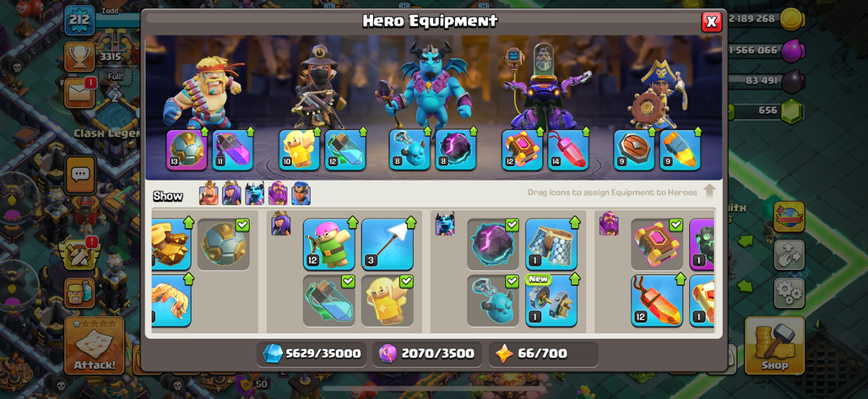Image resolution: width=868 pixels, height=399 pixels.
Task: Toggle the Barbarian King show filter
Action: (x=209, y=193)
